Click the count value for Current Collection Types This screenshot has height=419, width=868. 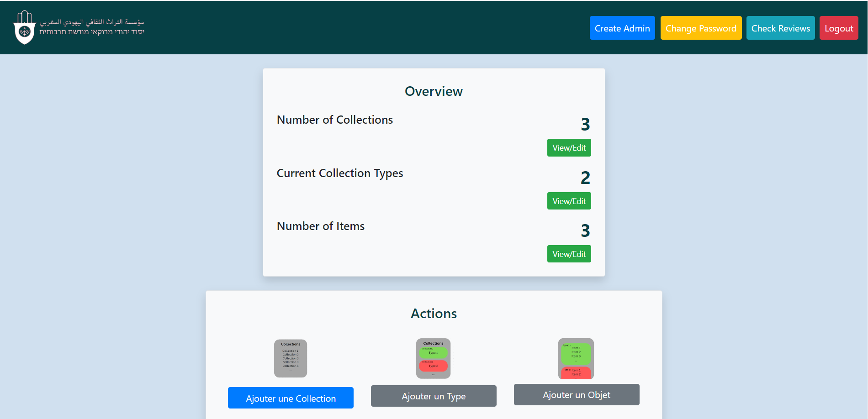pyautogui.click(x=585, y=178)
